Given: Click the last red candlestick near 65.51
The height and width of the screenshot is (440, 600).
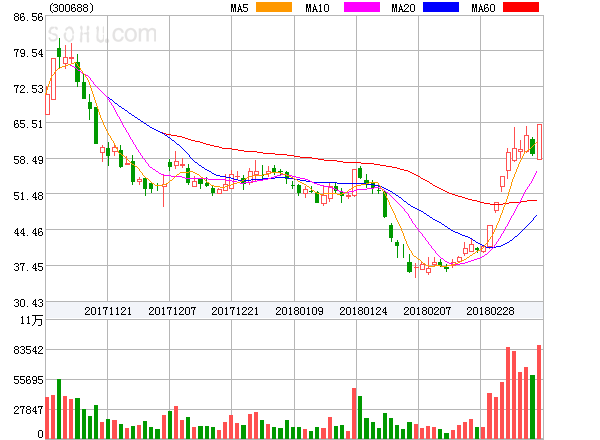Looking at the screenshot, I should [x=539, y=142].
